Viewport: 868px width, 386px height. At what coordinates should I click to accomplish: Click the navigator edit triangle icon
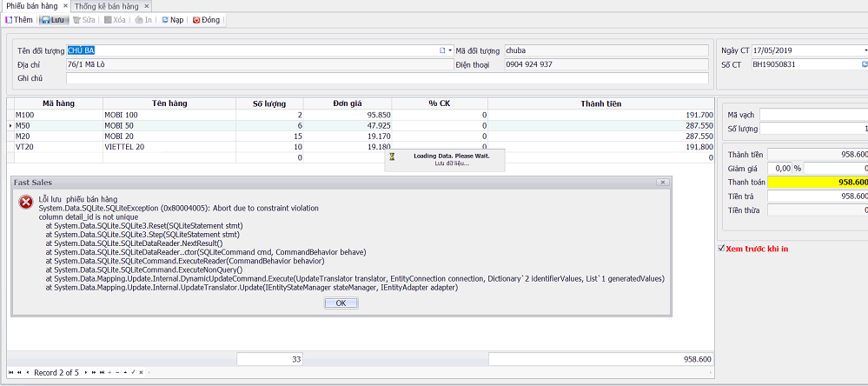125,373
